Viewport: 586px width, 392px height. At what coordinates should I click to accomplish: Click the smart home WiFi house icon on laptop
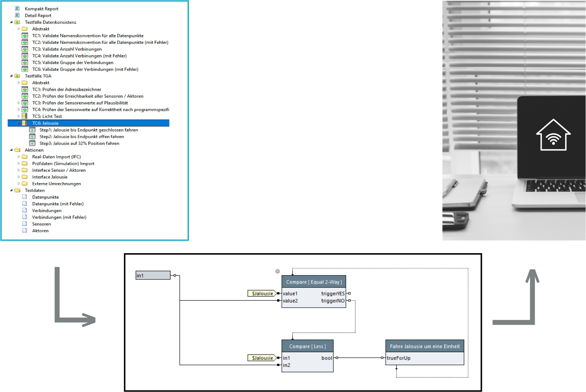pos(553,135)
